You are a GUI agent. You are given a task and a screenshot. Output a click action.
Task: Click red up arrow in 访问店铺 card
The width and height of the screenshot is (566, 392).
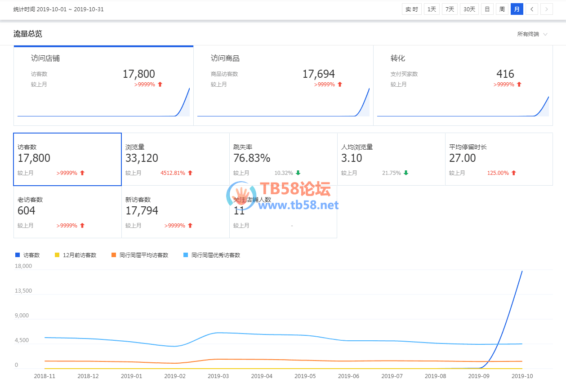[160, 85]
